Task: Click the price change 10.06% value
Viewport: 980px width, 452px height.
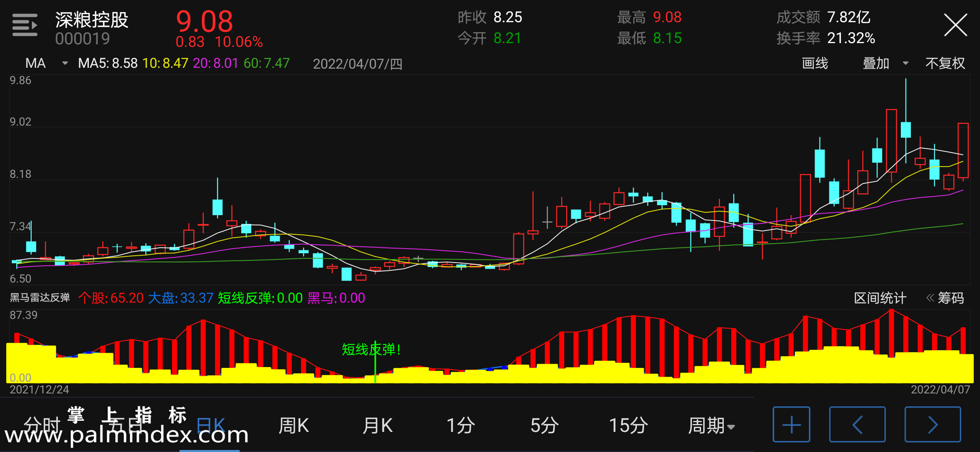Action: (239, 42)
